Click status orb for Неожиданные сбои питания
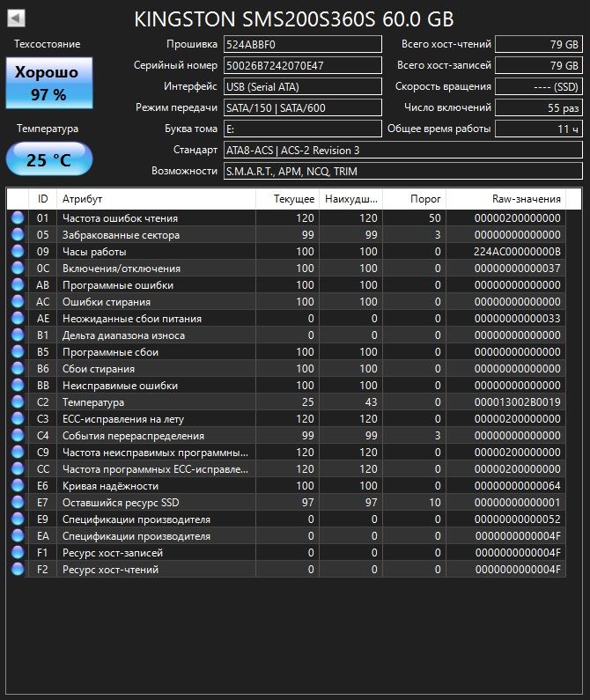 click(18, 319)
